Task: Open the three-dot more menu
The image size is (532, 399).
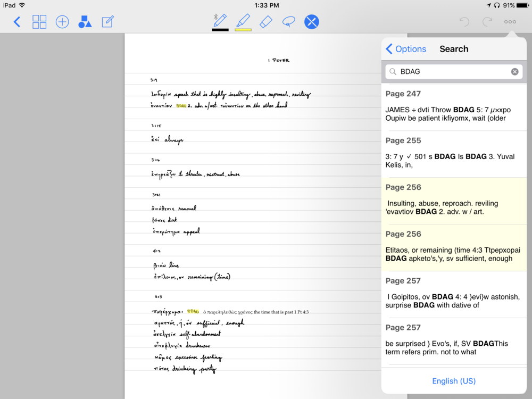Action: point(510,22)
